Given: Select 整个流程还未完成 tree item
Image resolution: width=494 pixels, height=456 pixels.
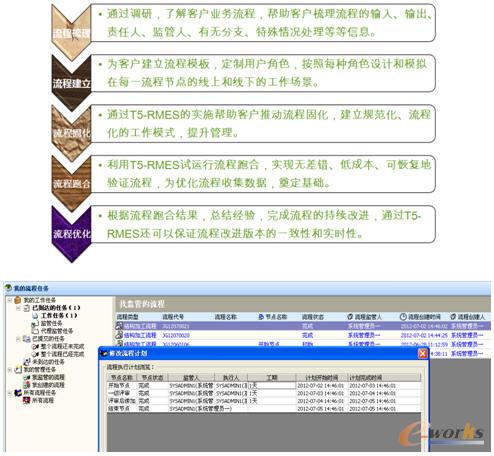Looking at the screenshot, I should tap(62, 346).
